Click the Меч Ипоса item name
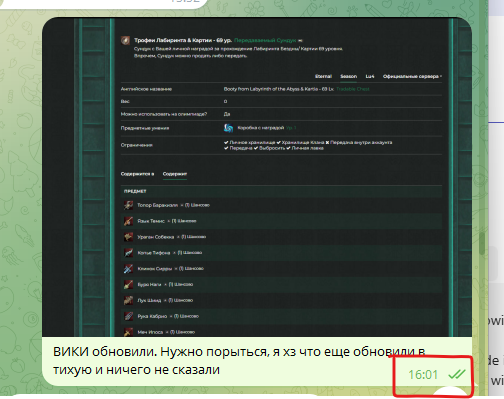The width and height of the screenshot is (504, 399). coord(150,332)
